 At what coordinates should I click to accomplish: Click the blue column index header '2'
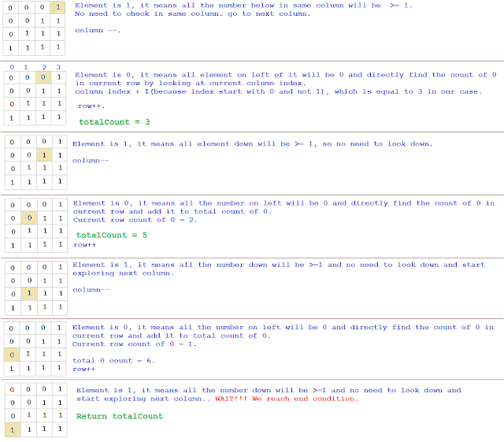tap(44, 67)
